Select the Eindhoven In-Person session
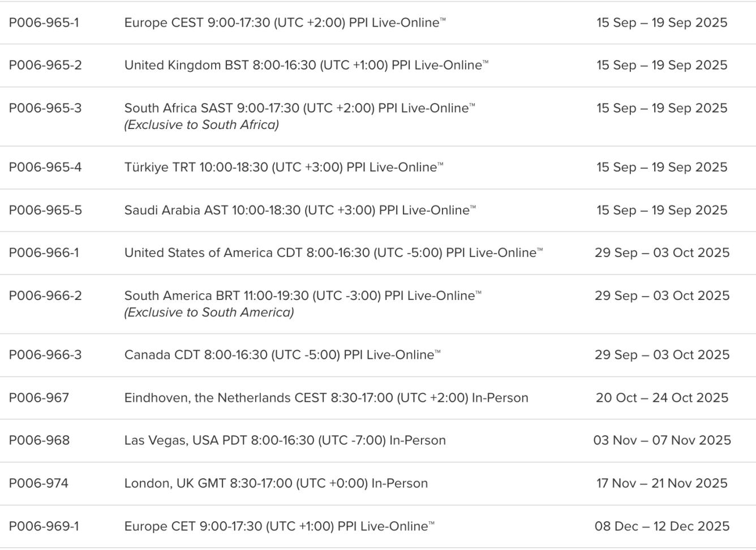Image resolution: width=756 pixels, height=550 pixels. point(327,398)
